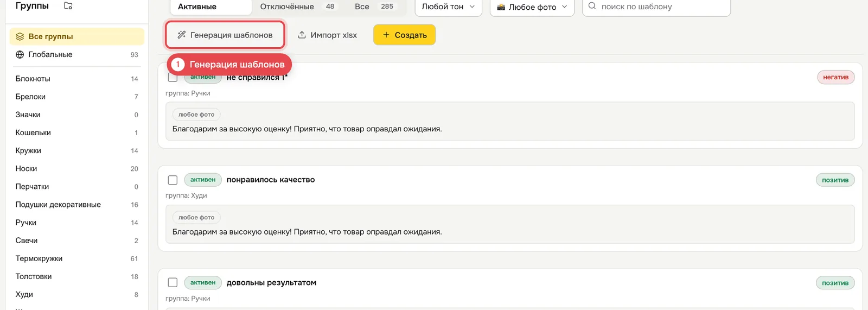This screenshot has height=310, width=868.
Task: Open the Толстовки group
Action: (x=77, y=276)
